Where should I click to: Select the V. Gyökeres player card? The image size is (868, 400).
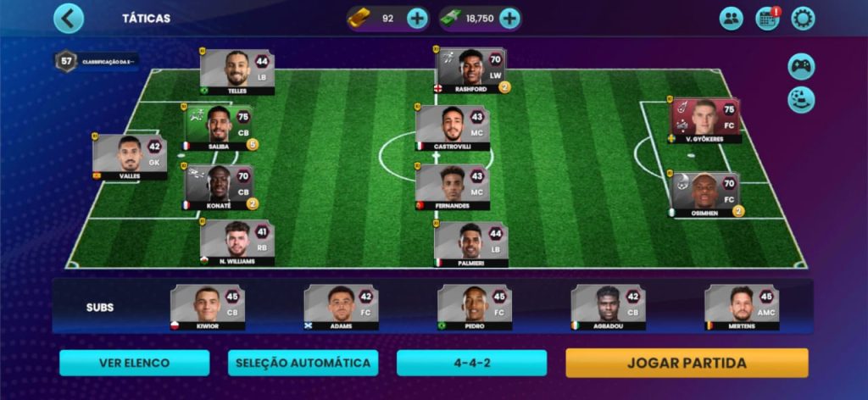pyautogui.click(x=704, y=120)
